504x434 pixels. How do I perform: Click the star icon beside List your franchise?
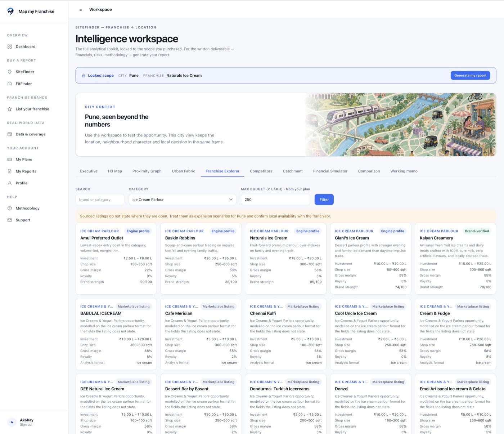[10, 109]
